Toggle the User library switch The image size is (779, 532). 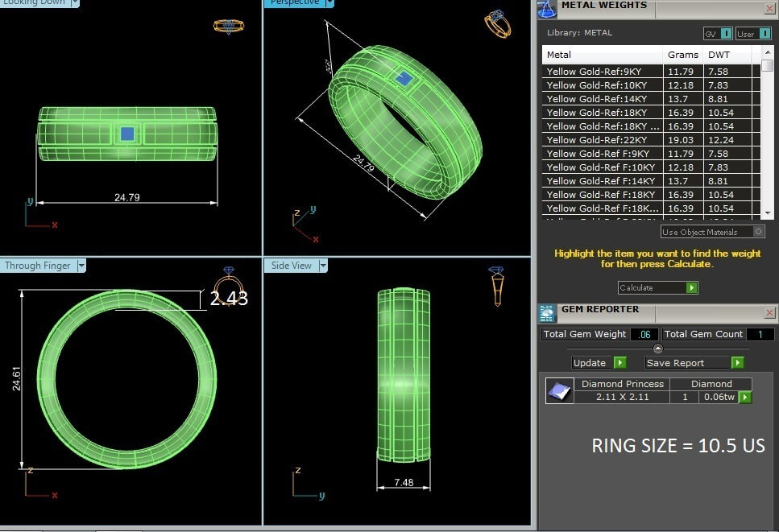[764, 33]
